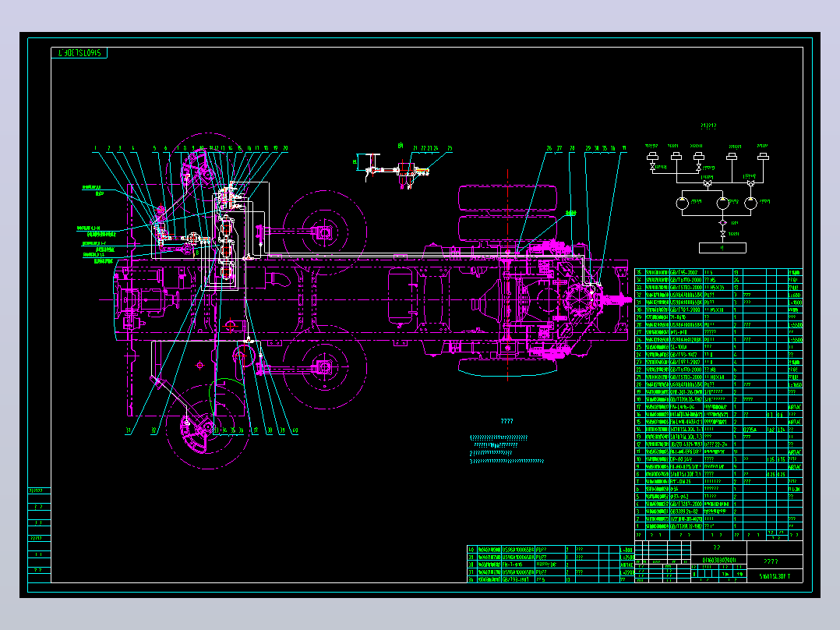Select the DP-60 24V cell in parts row 10
The height and width of the screenshot is (630, 840).
point(686,459)
